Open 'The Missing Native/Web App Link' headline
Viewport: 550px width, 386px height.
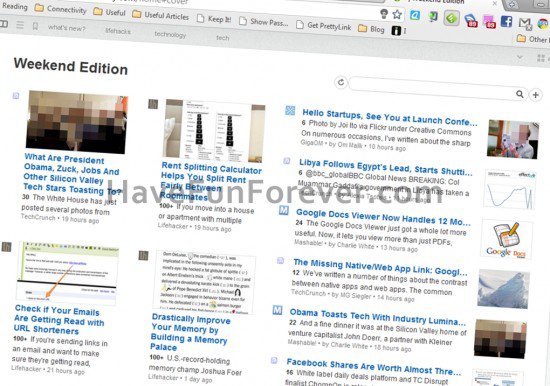380,267
